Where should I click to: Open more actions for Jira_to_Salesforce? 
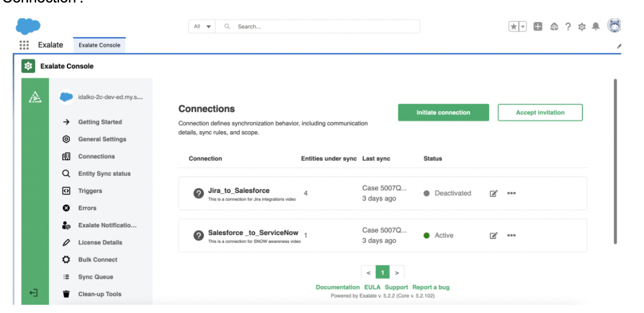point(511,193)
